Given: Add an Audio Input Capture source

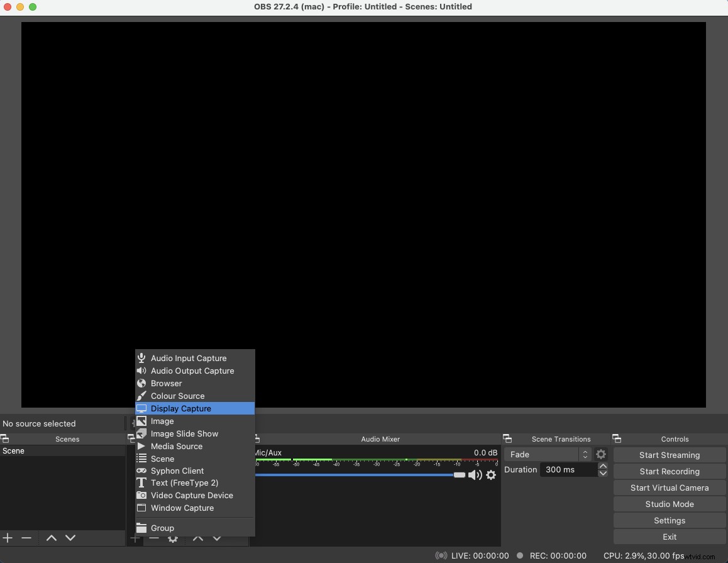Looking at the screenshot, I should 187,358.
